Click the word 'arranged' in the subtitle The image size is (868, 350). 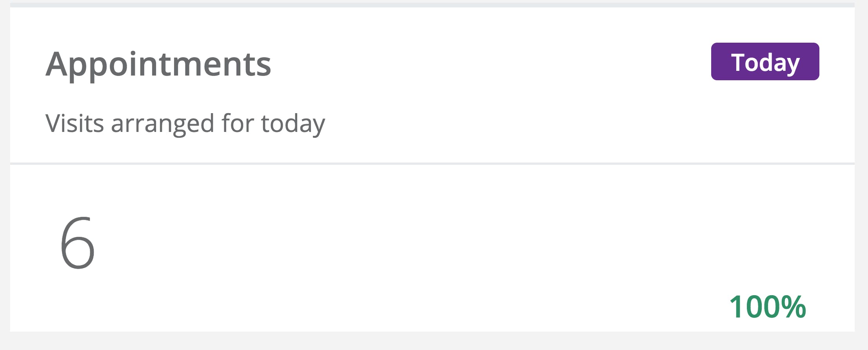coord(162,124)
